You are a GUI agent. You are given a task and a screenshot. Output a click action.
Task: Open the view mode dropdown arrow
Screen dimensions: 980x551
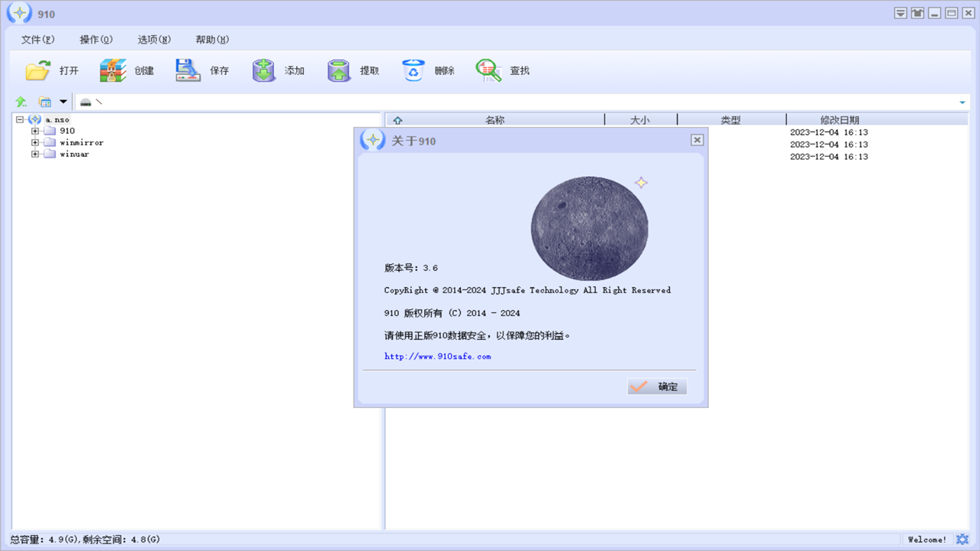63,102
